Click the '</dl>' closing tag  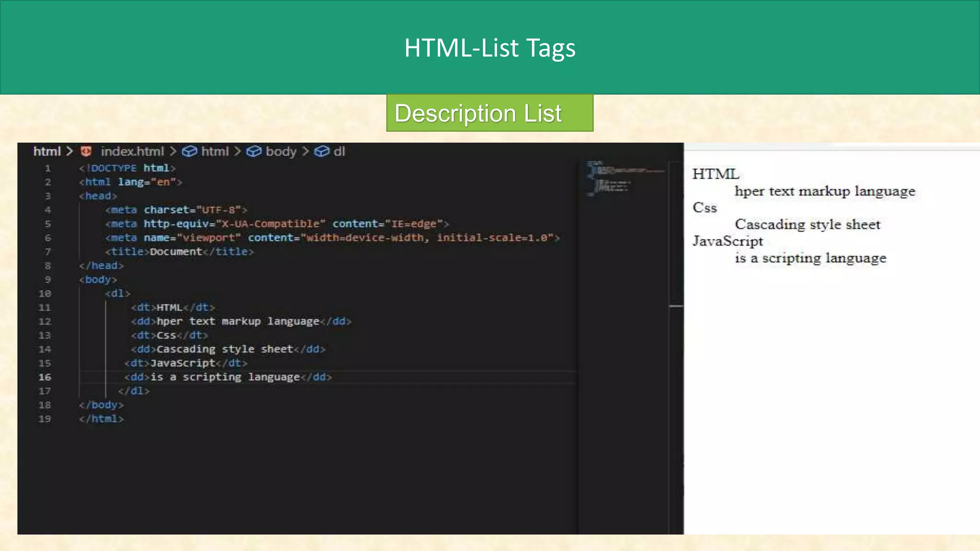[134, 391]
